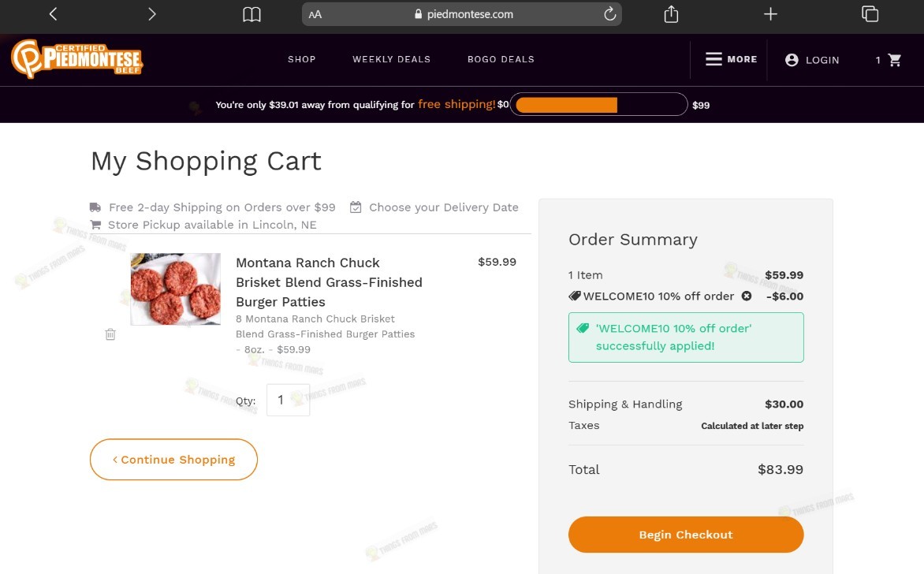The width and height of the screenshot is (924, 574).
Task: Click the Calculated at later step text
Action: (752, 426)
